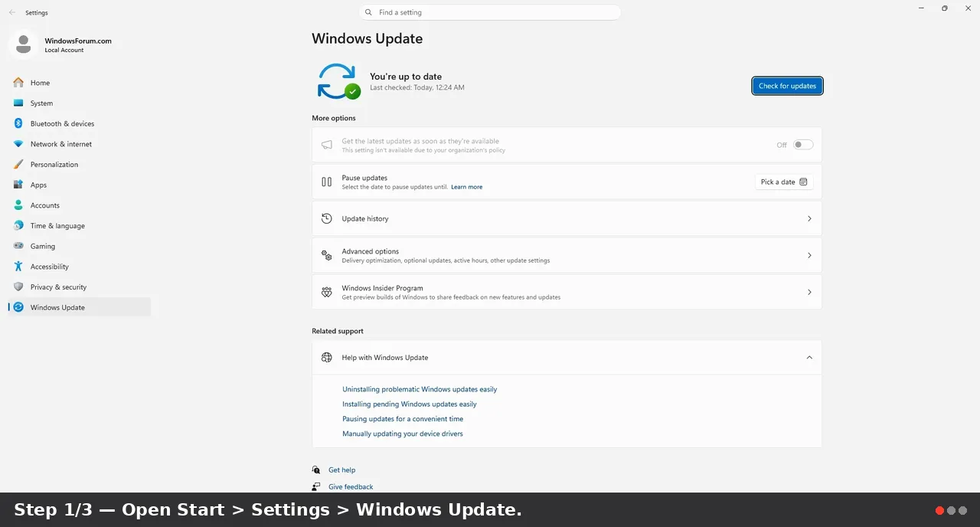The height and width of the screenshot is (527, 980).
Task: Open the Give feedback link text
Action: coord(351,487)
